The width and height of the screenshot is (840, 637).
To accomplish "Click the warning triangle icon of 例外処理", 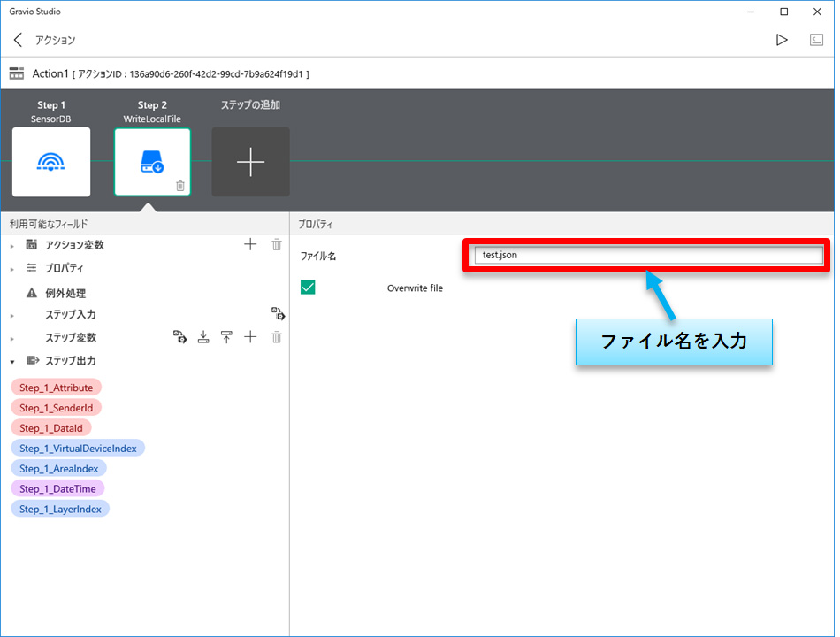I will 32,293.
